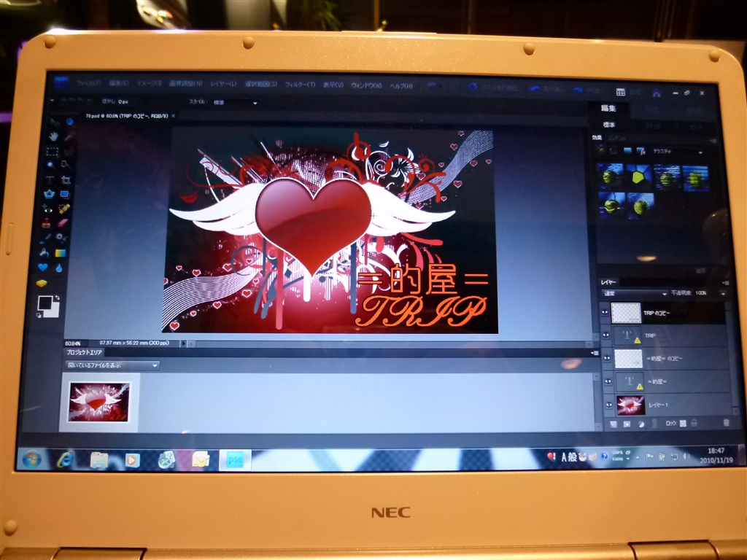
Task: Open the 不透明度 opacity arrow
Action: pos(723,294)
